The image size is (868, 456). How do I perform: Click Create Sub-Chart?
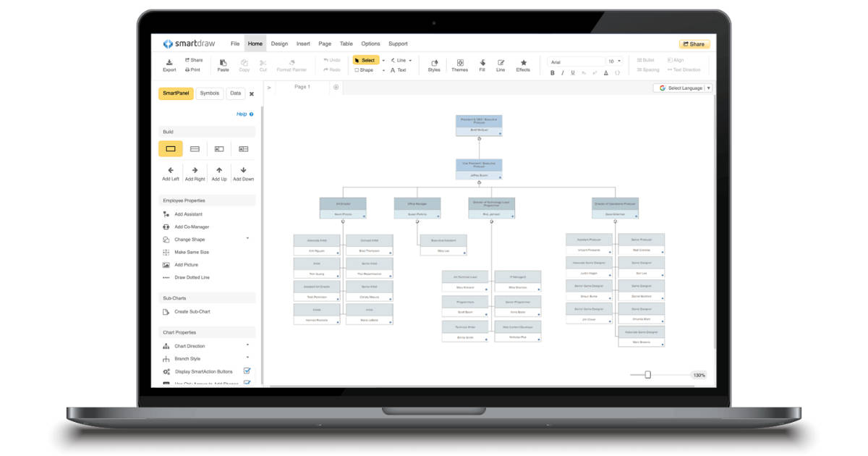coord(192,312)
